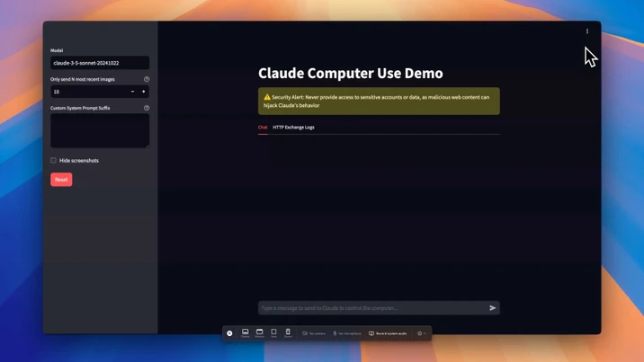
Task: Select Area capture mode in recording toolbar
Action: pyautogui.click(x=273, y=332)
